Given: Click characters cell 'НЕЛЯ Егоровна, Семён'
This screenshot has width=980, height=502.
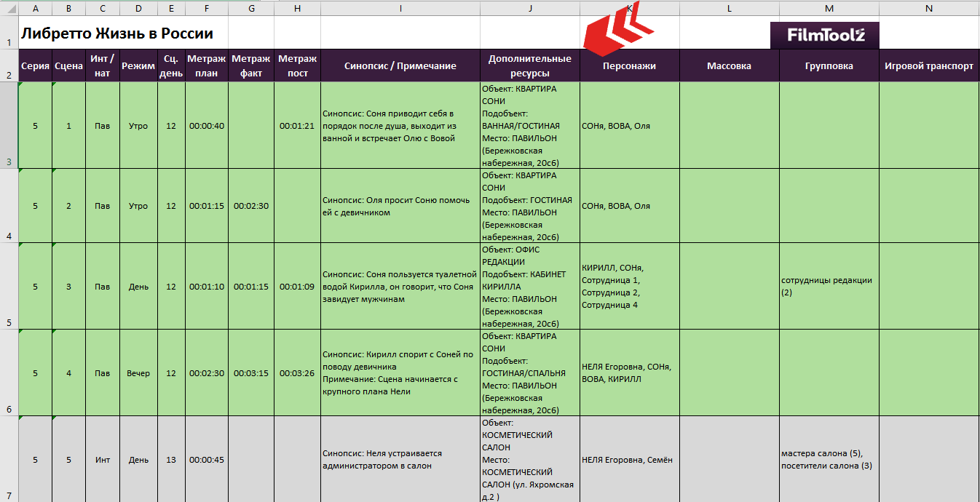Looking at the screenshot, I should click(630, 460).
